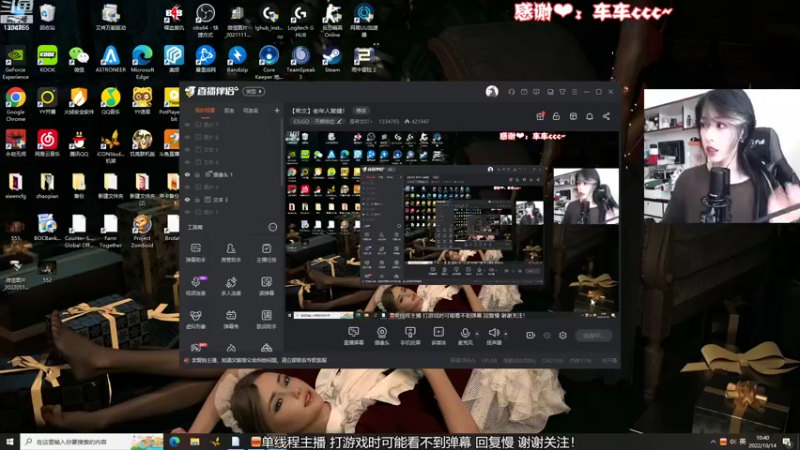Hide the 文本 3 layer via eye icon
The image size is (800, 450).
click(x=187, y=199)
